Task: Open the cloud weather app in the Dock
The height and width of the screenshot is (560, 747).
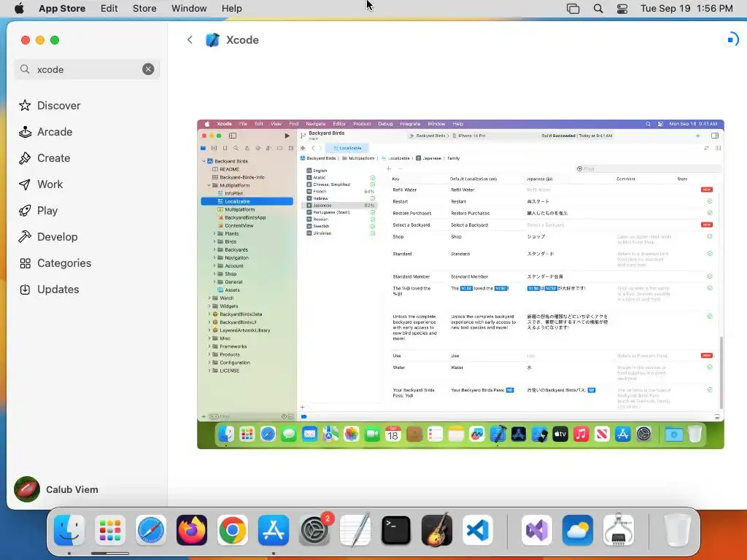Action: coord(578,530)
